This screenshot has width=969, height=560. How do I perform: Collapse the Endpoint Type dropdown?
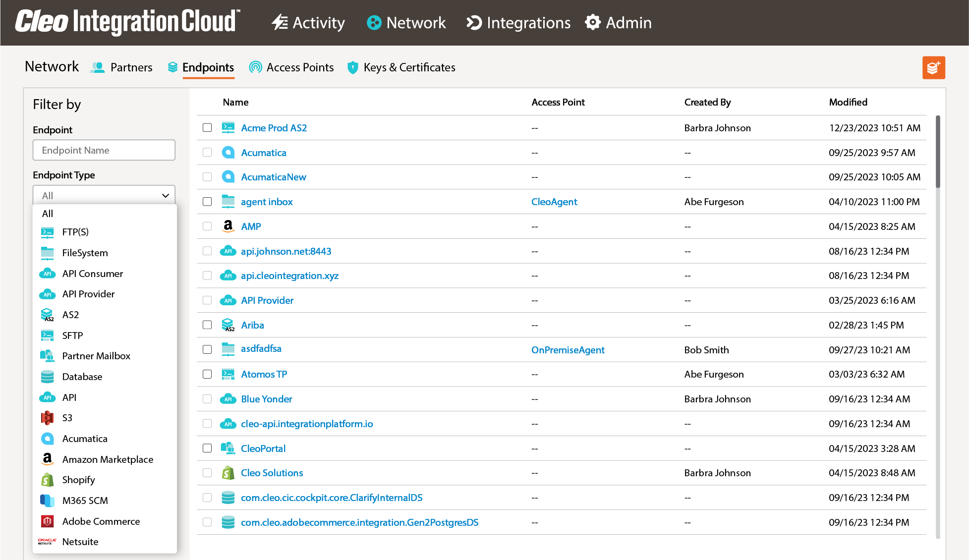[x=165, y=196]
